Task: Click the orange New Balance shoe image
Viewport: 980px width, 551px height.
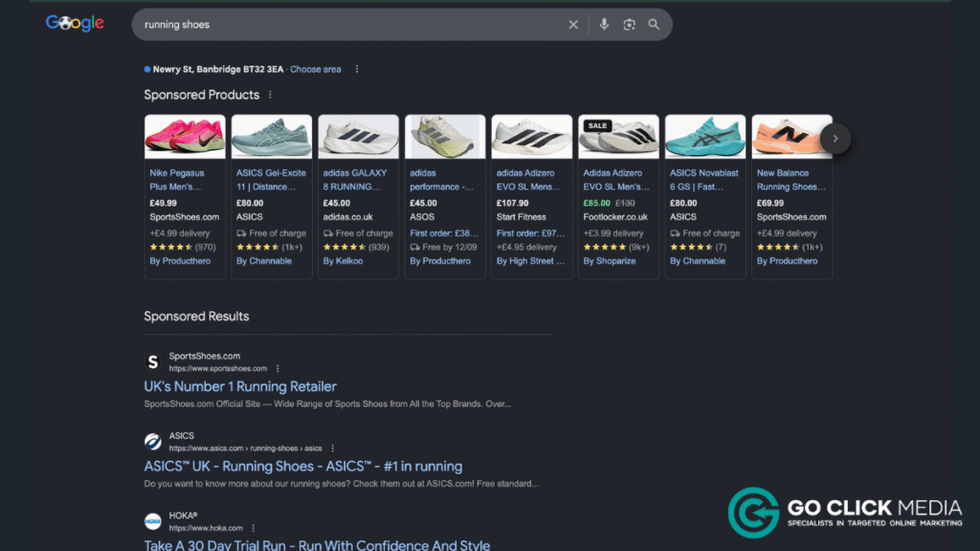Action: pyautogui.click(x=791, y=137)
